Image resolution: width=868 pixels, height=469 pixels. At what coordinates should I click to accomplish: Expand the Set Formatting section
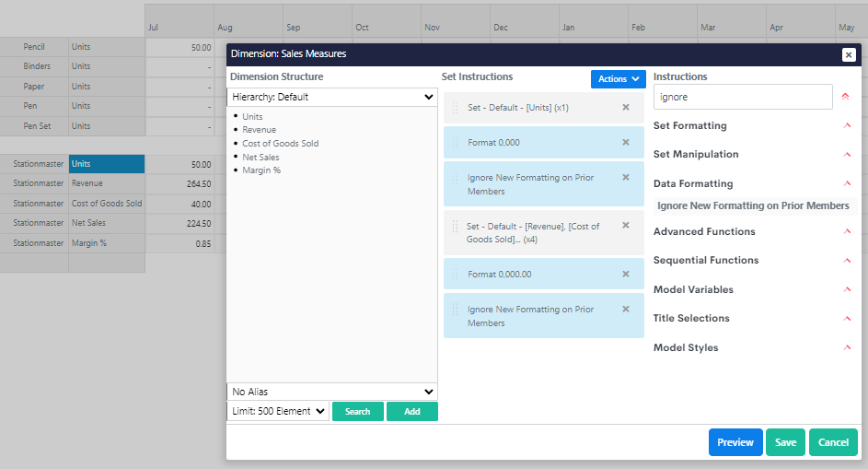click(x=847, y=125)
